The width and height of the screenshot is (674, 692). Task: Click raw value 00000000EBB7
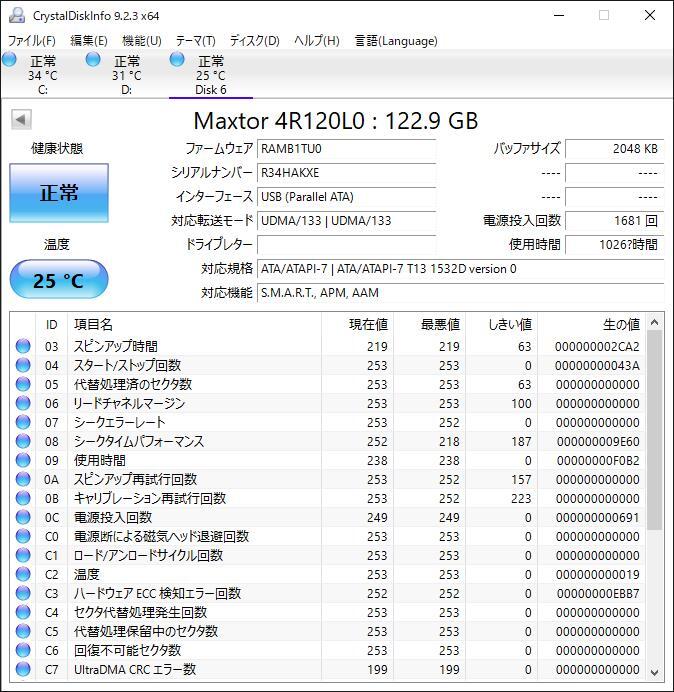tap(598, 593)
